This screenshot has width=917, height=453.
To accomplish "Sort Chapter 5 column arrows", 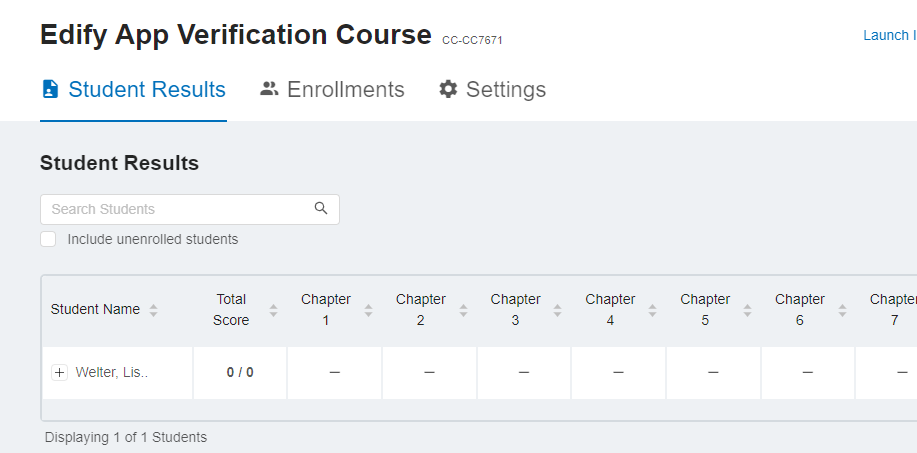I will click(747, 310).
